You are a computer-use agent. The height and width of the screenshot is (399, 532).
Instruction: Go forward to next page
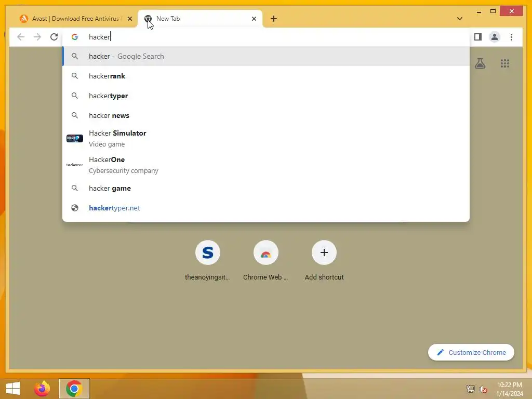tap(37, 37)
